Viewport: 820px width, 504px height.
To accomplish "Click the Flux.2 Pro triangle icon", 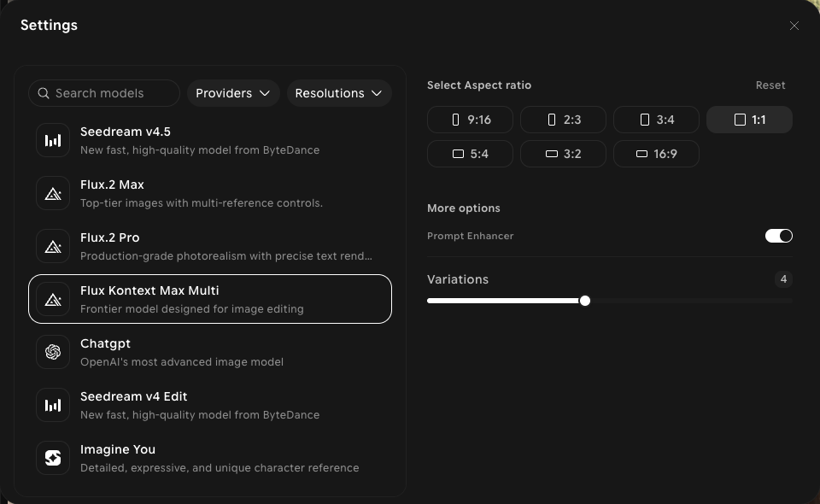I will click(x=53, y=246).
